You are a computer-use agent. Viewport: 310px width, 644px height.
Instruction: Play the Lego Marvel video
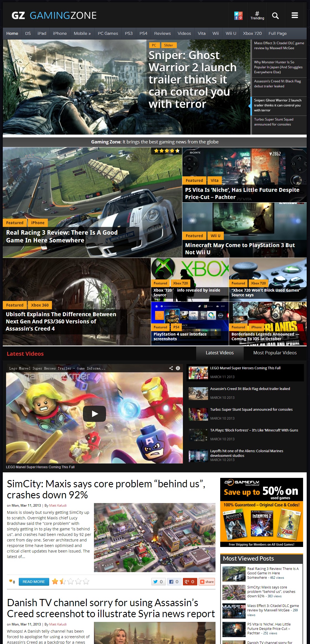[94, 413]
